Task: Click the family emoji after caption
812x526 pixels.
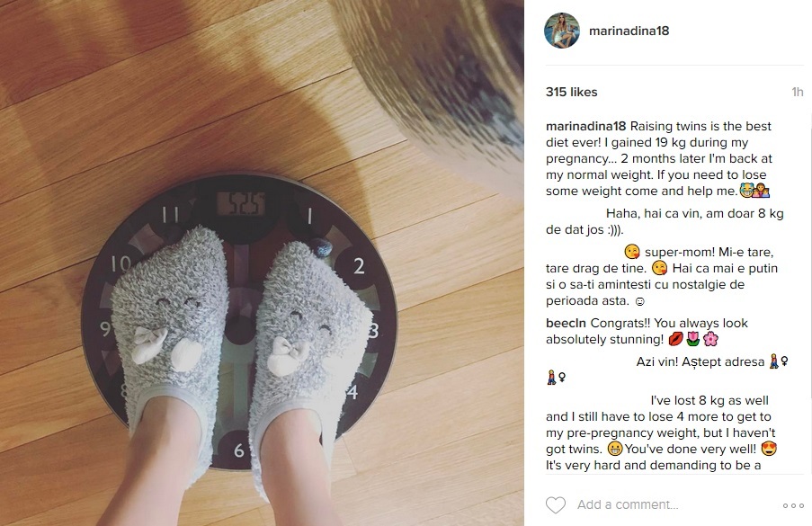Action: pos(762,191)
